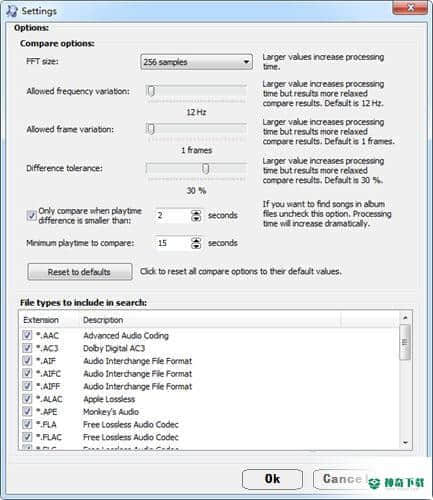The height and width of the screenshot is (500, 433).
Task: Toggle only compare when playtime difference checkbox
Action: (32, 216)
